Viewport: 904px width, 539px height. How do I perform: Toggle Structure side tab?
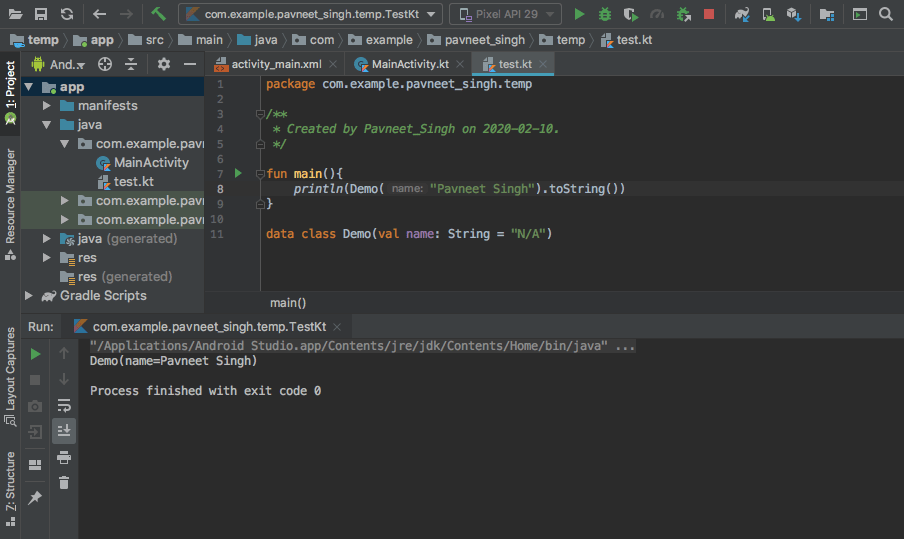[x=10, y=489]
